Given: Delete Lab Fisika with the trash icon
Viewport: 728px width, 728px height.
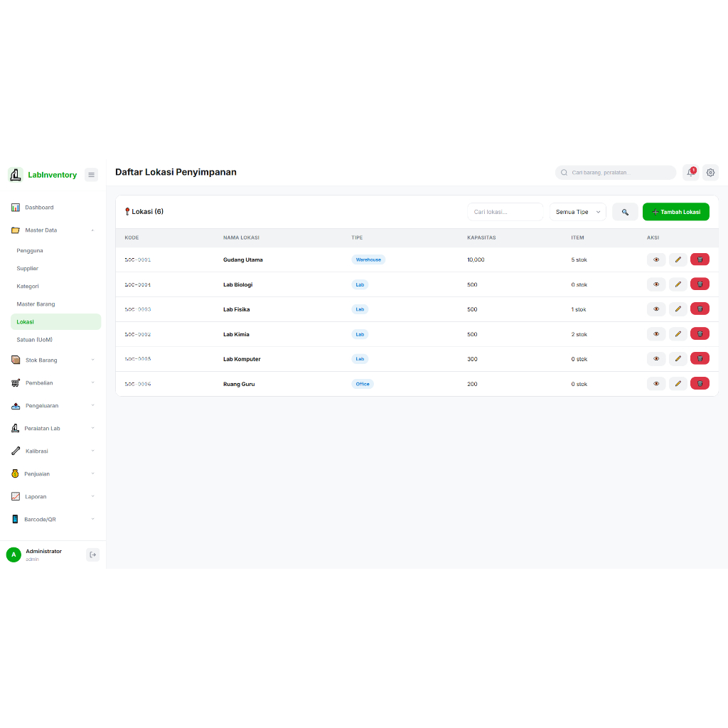Looking at the screenshot, I should pos(700,309).
